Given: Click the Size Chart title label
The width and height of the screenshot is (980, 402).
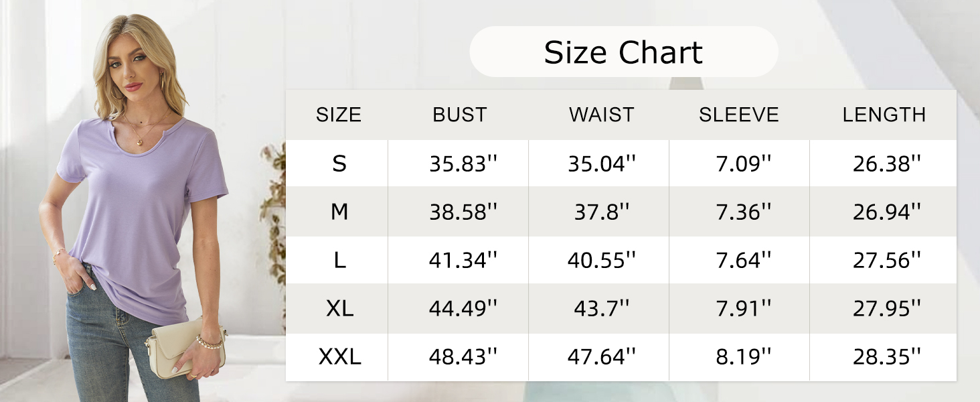Looking at the screenshot, I should click(x=623, y=52).
